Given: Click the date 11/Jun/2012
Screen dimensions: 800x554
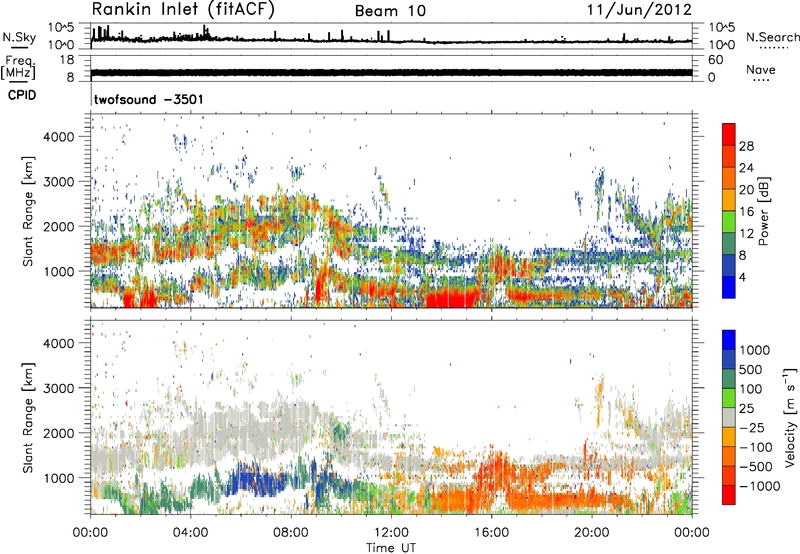Looking at the screenshot, I should click(x=639, y=9).
